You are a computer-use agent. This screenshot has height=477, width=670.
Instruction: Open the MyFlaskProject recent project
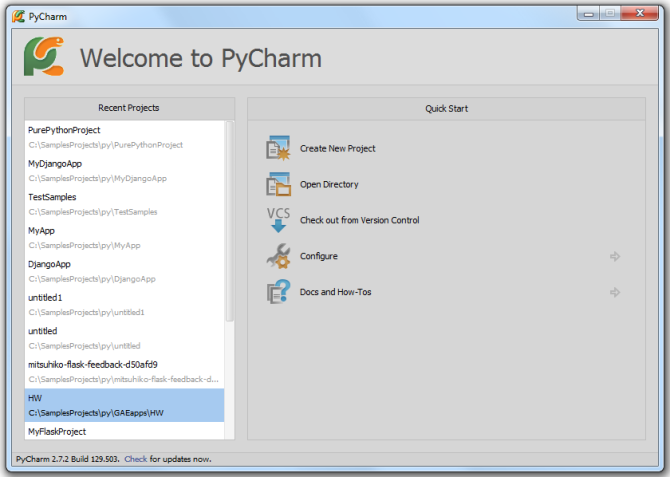pos(124,431)
